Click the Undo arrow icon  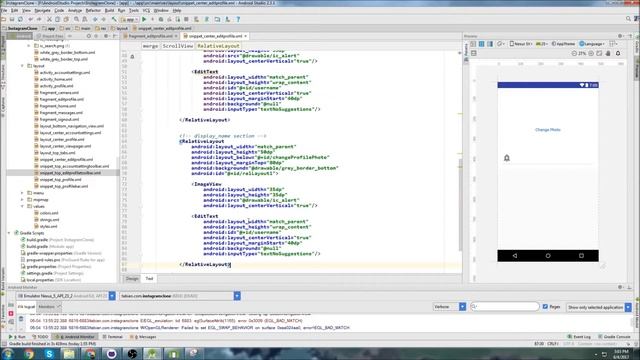pyautogui.click(x=31, y=19)
